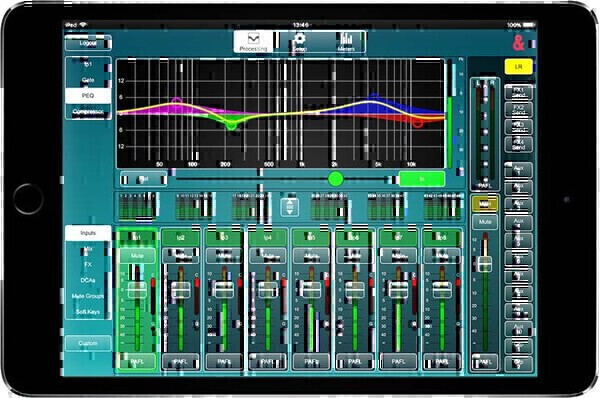
Task: Jump to channels 9-16 meter bank
Action: click(194, 207)
